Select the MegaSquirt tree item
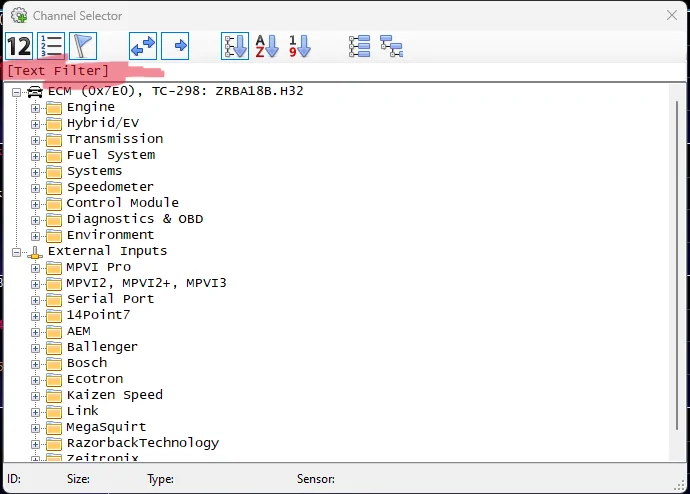 [106, 427]
